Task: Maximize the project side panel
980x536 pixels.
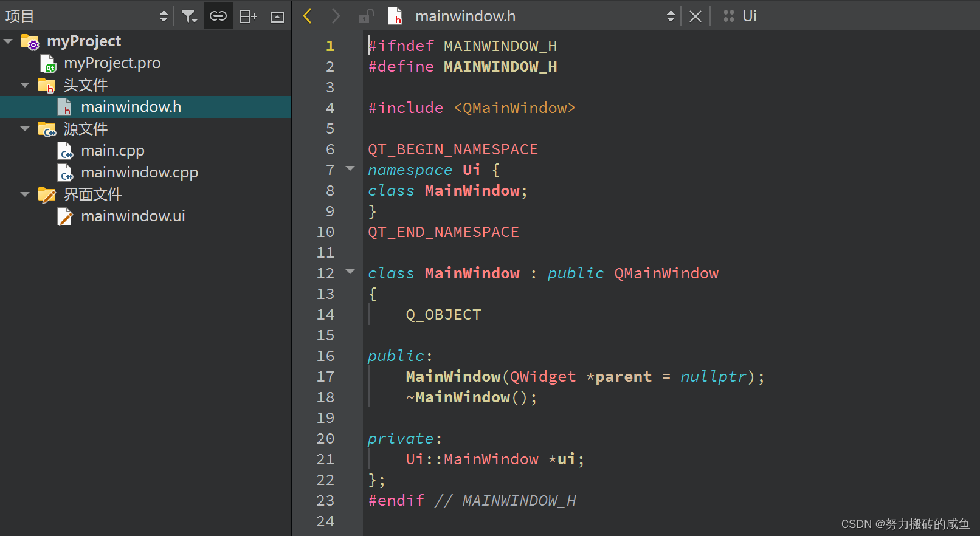Action: (x=277, y=17)
